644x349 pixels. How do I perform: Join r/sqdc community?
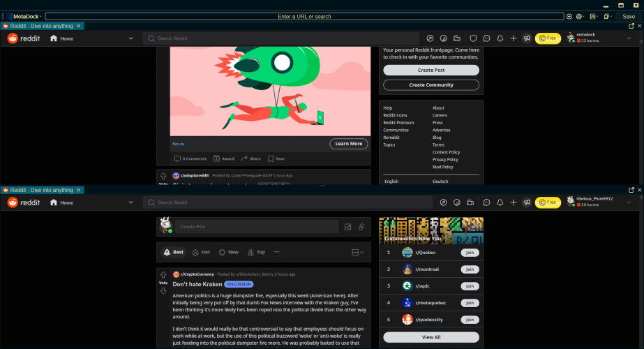[x=470, y=286]
